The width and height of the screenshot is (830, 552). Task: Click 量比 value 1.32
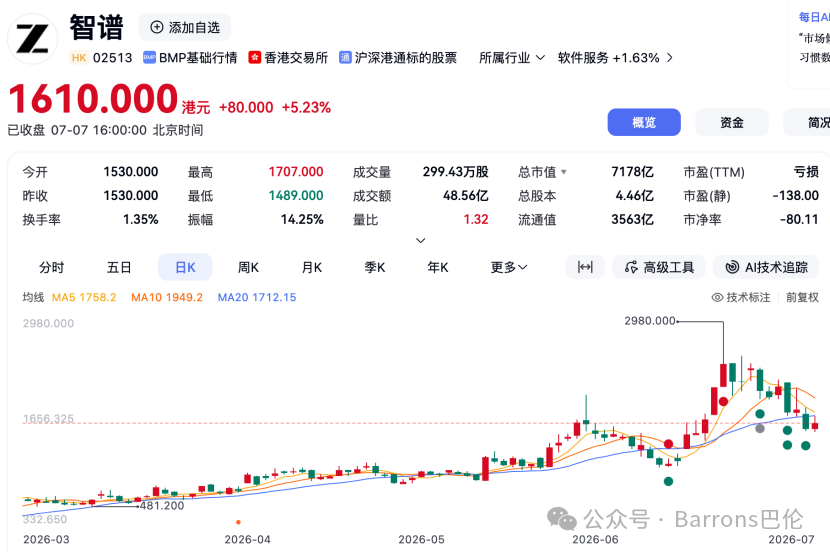point(476,220)
